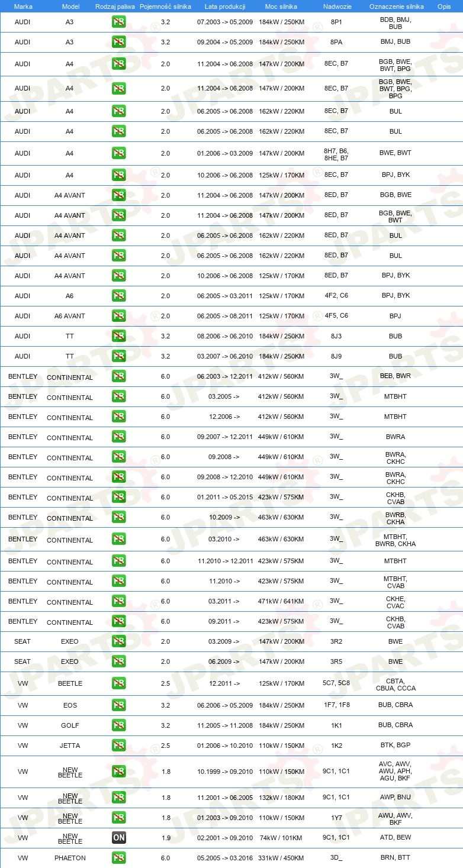Click the petrol icon for Audi A6 4F2
Viewport: 463px width, 868px height.
118,296
